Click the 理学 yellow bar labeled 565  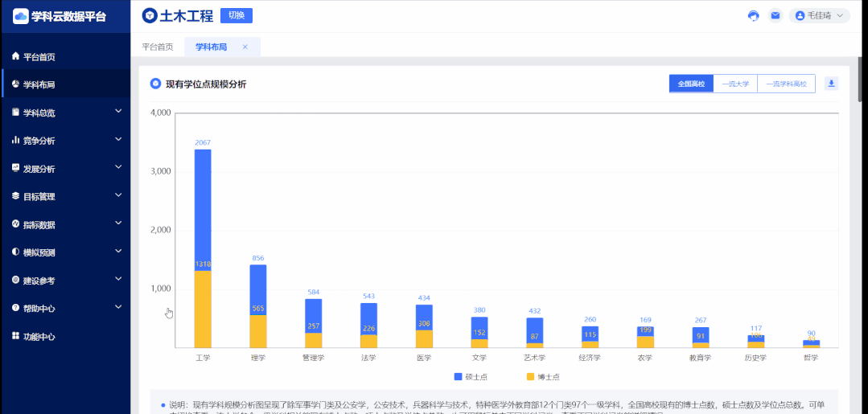(x=258, y=331)
